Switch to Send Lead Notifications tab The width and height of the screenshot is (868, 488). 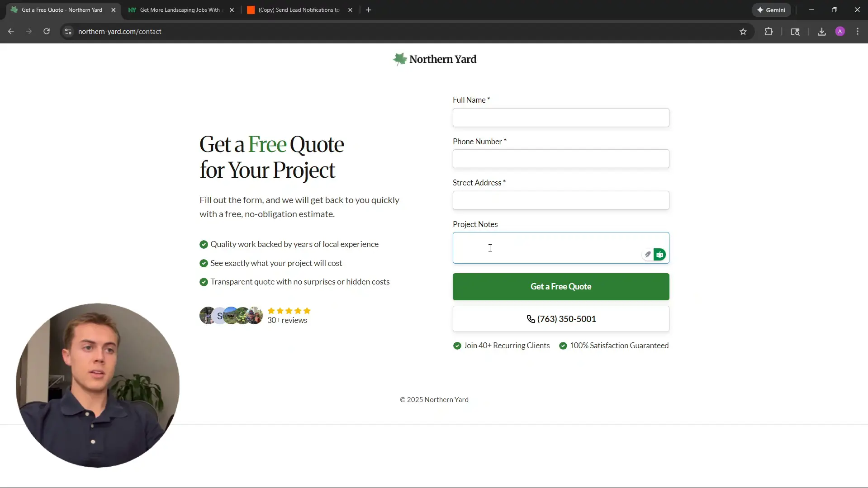[x=299, y=10]
